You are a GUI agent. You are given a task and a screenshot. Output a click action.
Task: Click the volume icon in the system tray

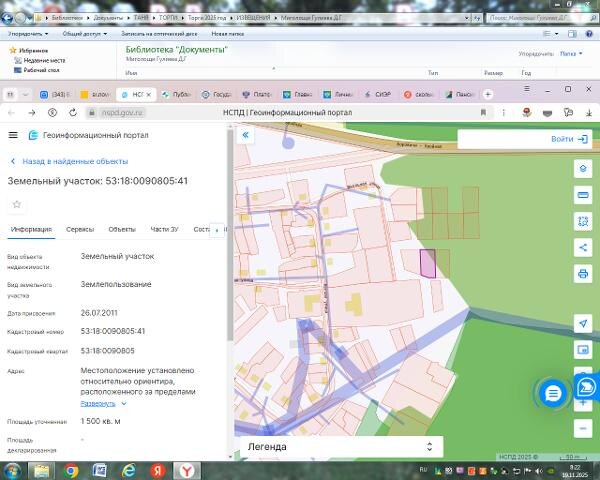(x=539, y=471)
